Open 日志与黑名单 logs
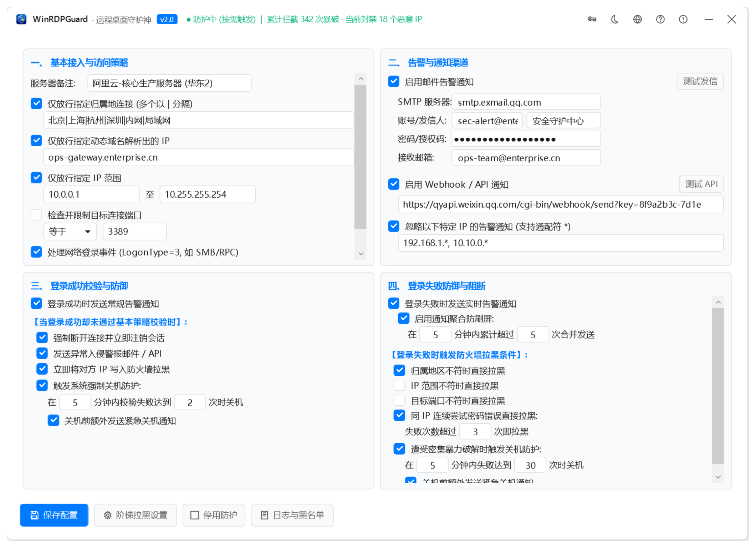Image resolution: width=756 pixels, height=548 pixels. click(292, 515)
